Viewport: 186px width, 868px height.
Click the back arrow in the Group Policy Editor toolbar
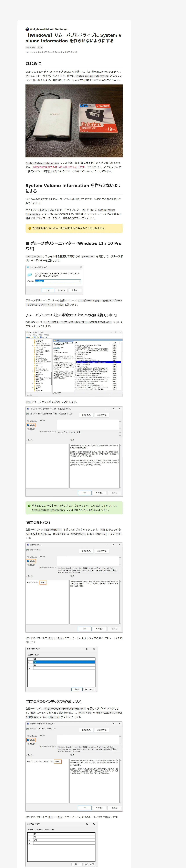click(x=27, y=337)
